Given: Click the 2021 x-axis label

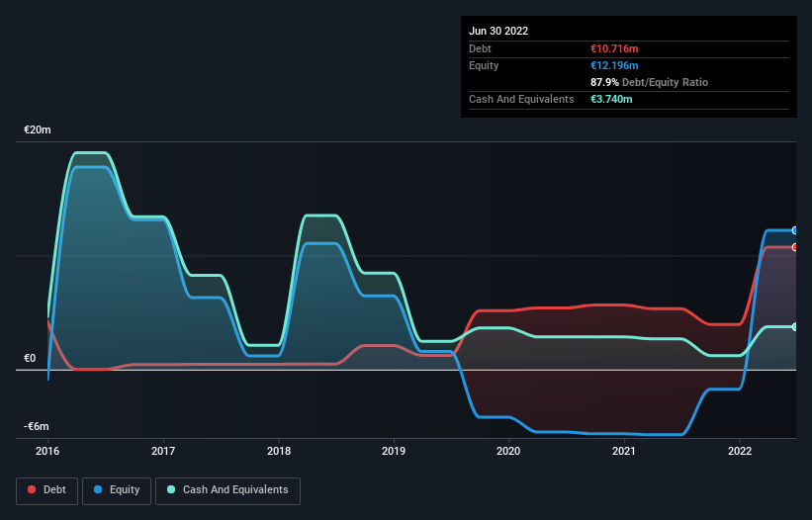Looking at the screenshot, I should click(x=624, y=451).
